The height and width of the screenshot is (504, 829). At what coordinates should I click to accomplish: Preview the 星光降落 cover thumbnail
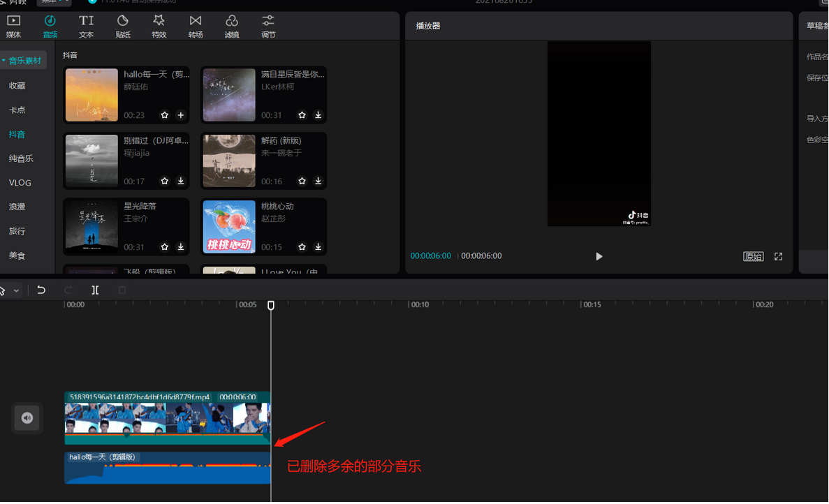pyautogui.click(x=91, y=227)
